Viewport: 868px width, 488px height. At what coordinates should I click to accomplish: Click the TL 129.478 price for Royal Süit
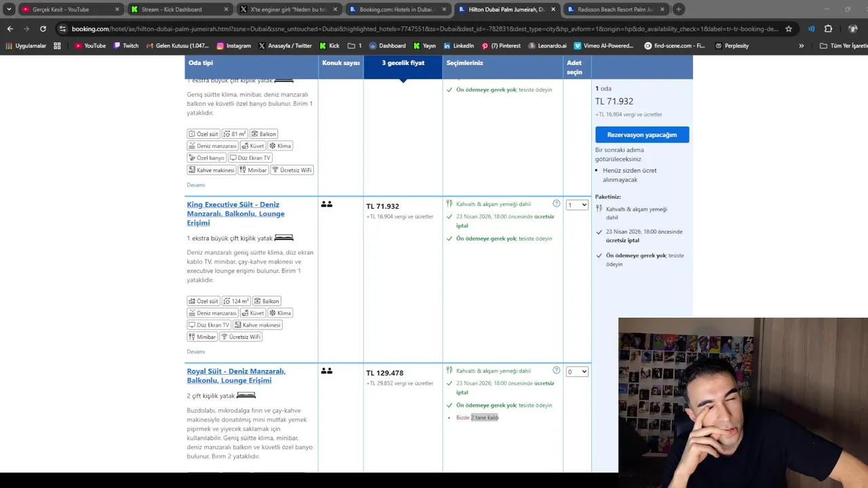pyautogui.click(x=384, y=373)
